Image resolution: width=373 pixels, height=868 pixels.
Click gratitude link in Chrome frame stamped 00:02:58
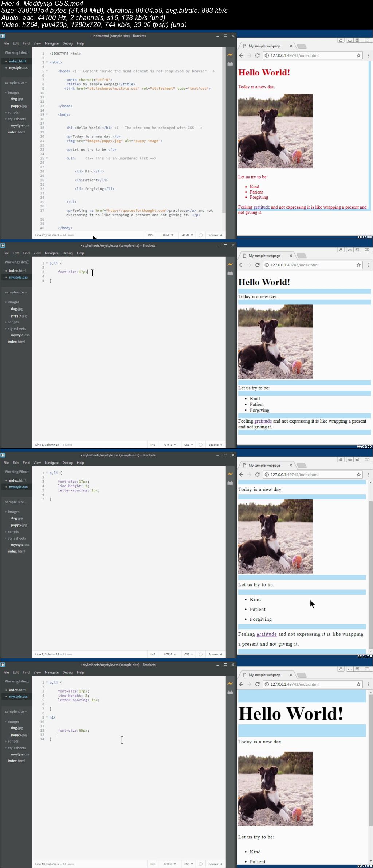coord(267,634)
